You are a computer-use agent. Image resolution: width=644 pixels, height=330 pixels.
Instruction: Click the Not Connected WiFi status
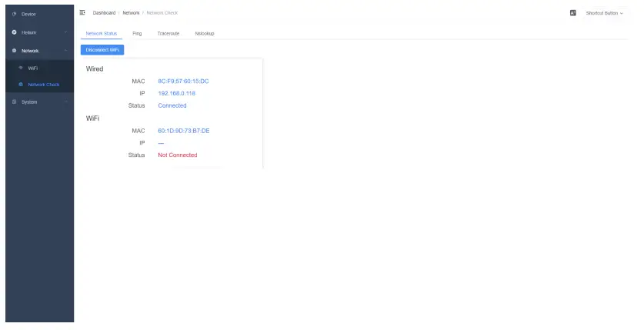click(x=178, y=155)
